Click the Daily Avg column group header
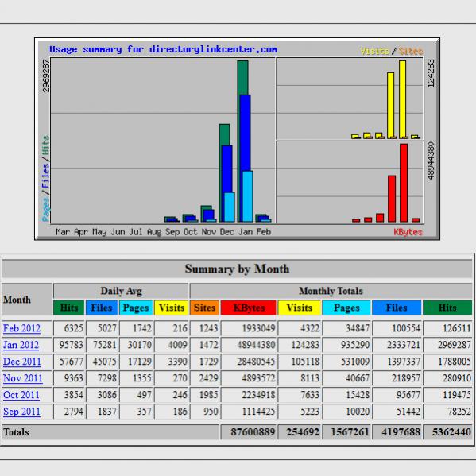This screenshot has width=476, height=476. [121, 291]
